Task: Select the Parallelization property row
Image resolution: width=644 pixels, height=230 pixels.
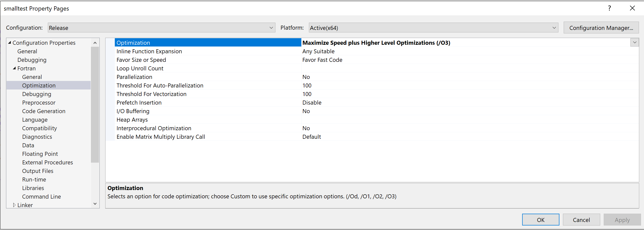Action: click(x=134, y=77)
